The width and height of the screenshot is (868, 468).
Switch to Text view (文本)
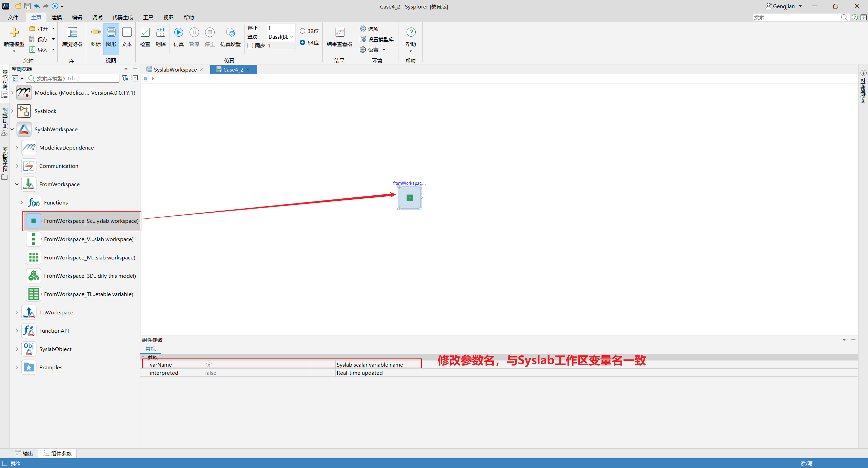(127, 32)
